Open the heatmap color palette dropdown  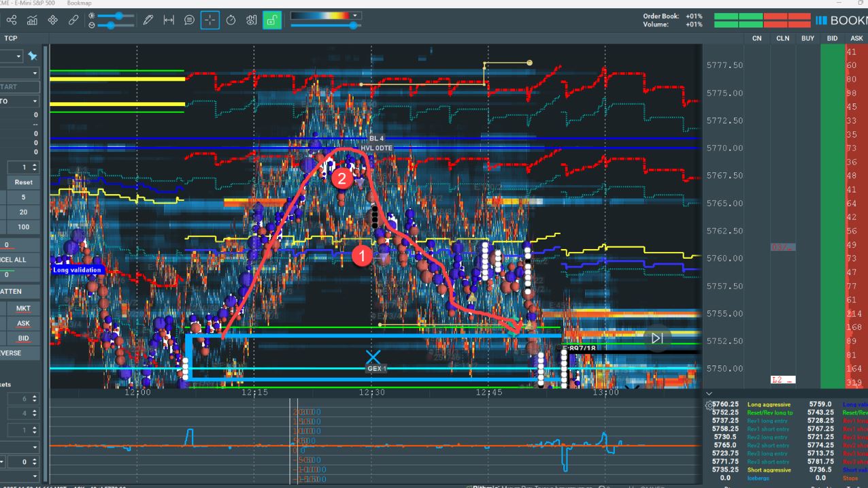[x=355, y=14]
